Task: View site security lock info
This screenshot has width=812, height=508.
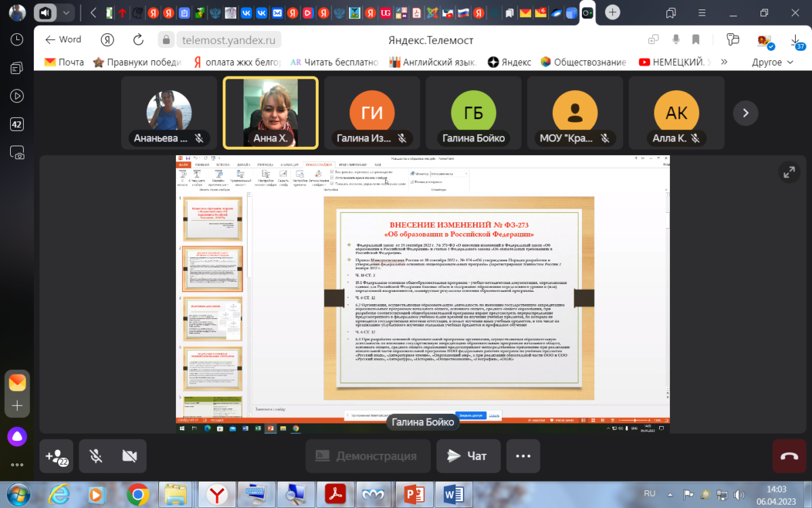Action: (167, 40)
